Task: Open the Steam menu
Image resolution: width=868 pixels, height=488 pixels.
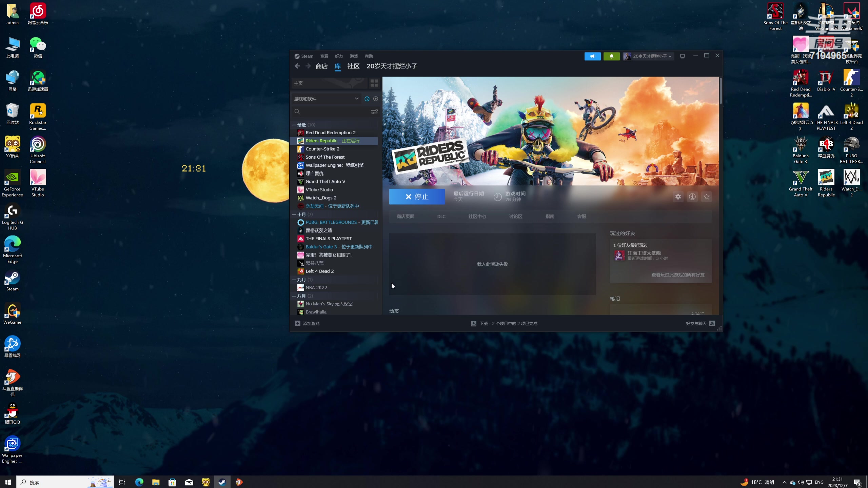Action: 304,56
